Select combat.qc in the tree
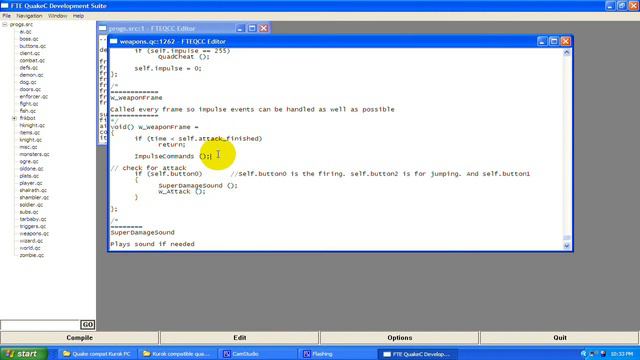Image resolution: width=640 pixels, height=360 pixels. [x=32, y=60]
